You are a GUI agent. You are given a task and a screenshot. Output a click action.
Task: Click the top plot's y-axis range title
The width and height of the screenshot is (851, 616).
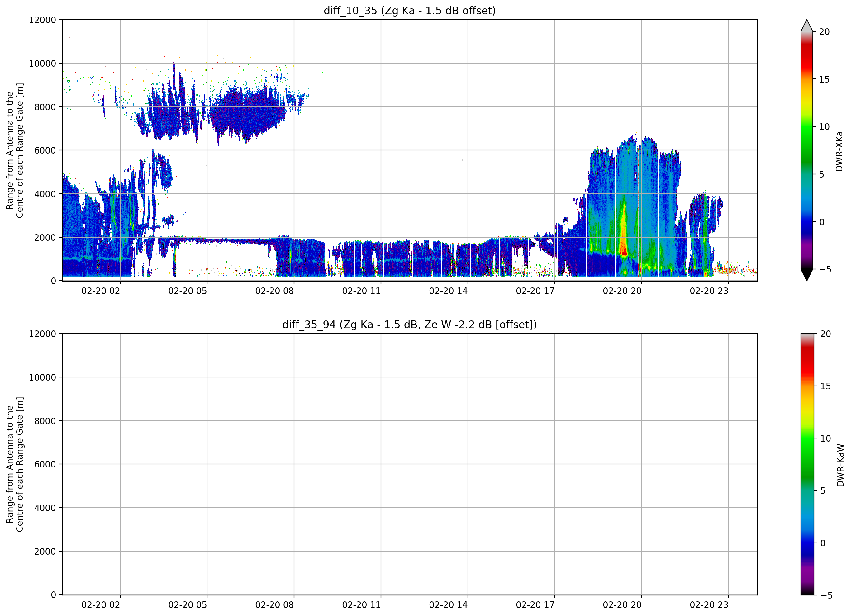(x=15, y=150)
